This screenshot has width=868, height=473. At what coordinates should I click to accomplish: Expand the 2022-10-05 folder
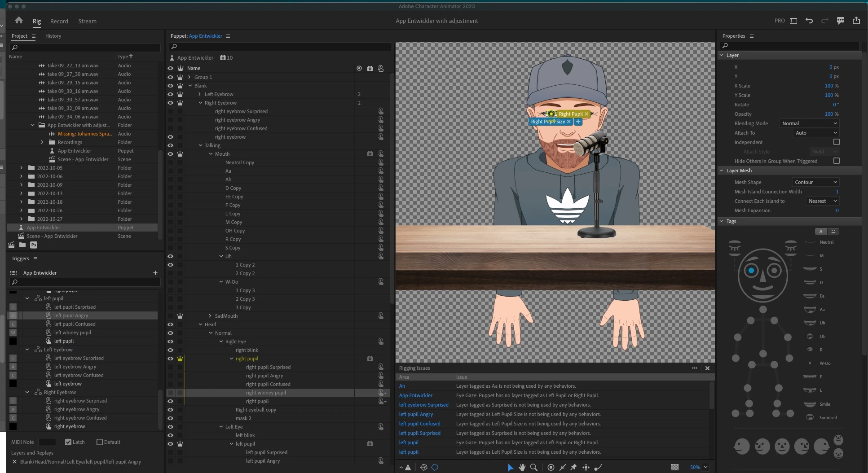pos(21,168)
